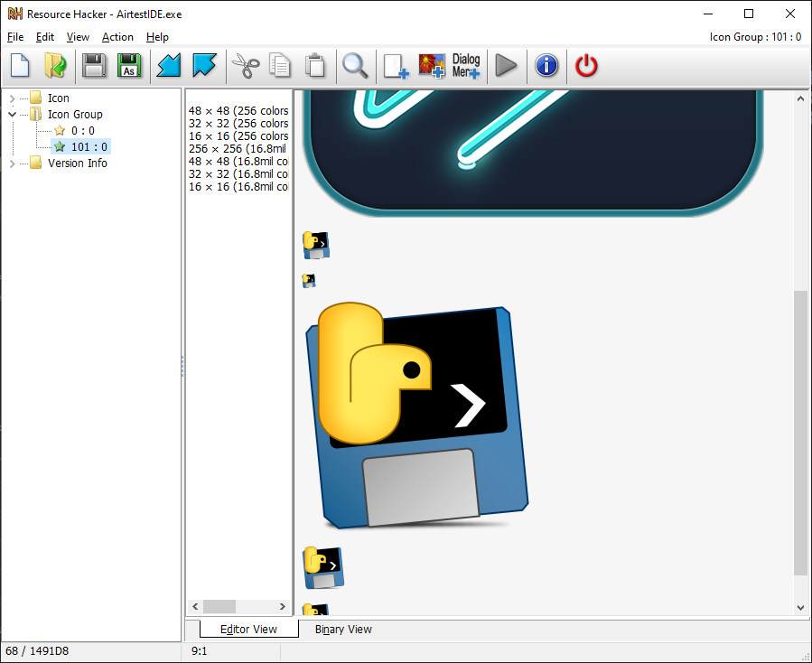The image size is (812, 663).
Task: Expand the Version Info node
Action: point(13,163)
